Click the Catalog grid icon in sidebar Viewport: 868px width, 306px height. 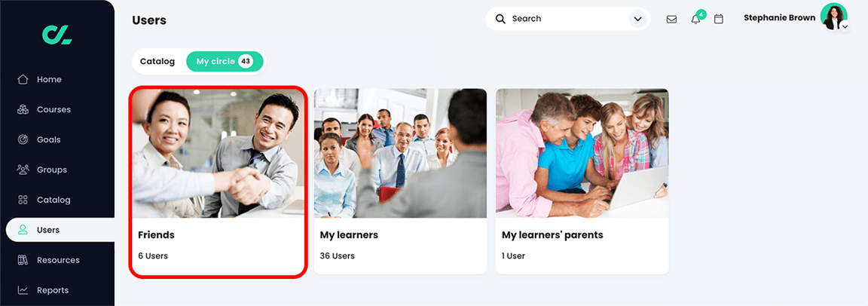(23, 200)
